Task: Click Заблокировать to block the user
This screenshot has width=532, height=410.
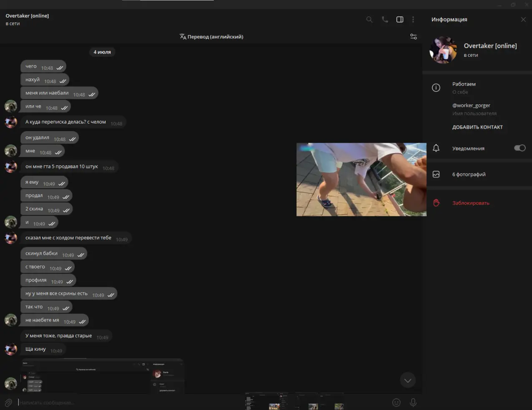Action: point(471,203)
